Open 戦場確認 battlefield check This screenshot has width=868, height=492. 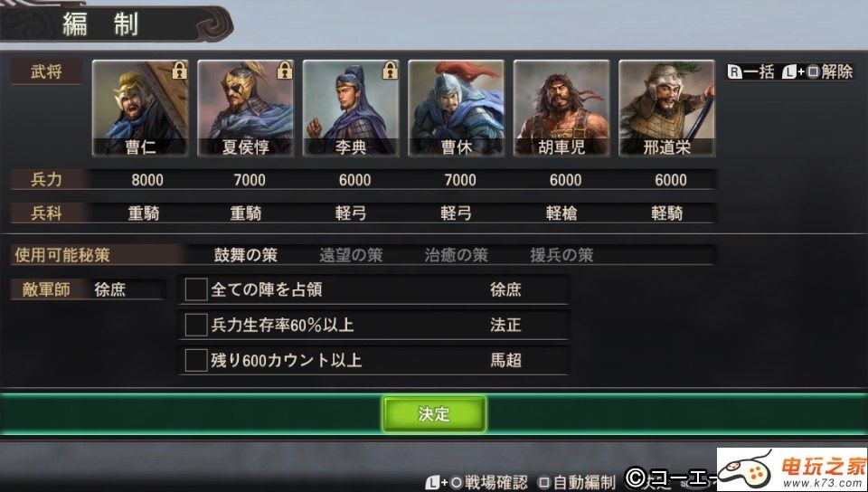(x=476, y=482)
